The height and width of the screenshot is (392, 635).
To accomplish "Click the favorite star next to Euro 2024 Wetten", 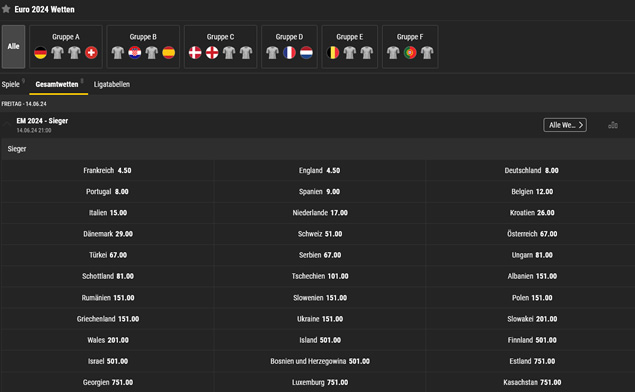I will [x=6, y=9].
